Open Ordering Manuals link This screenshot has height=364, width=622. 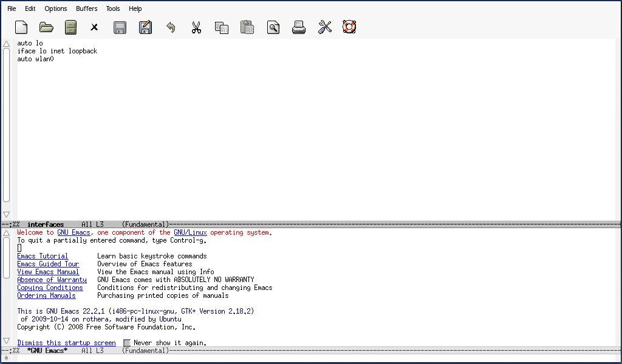coord(46,296)
